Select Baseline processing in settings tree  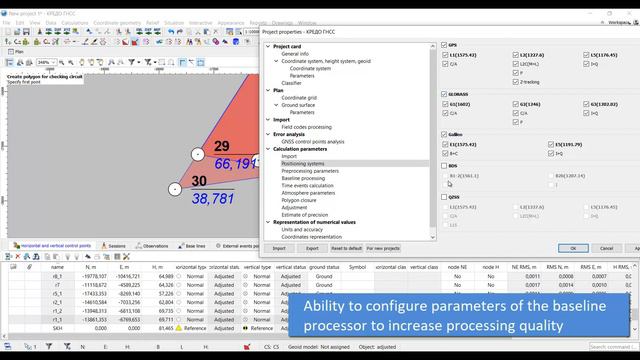(303, 178)
